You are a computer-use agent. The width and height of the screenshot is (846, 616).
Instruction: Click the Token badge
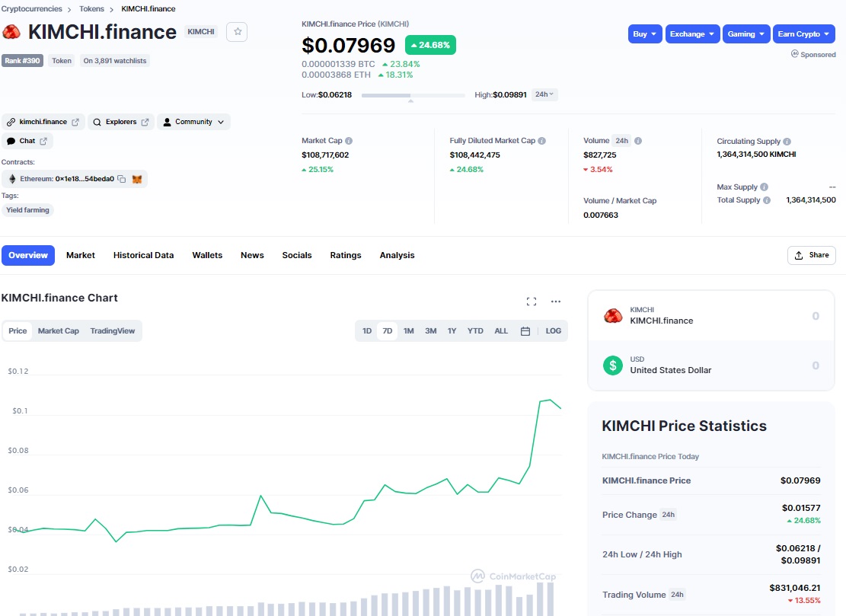click(62, 61)
